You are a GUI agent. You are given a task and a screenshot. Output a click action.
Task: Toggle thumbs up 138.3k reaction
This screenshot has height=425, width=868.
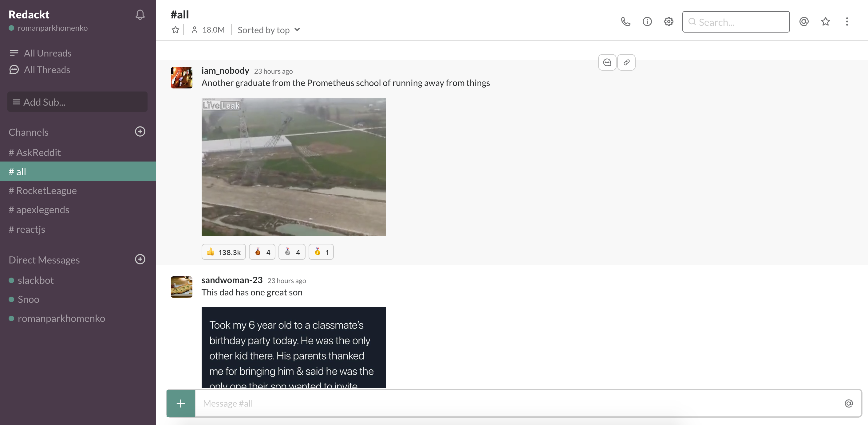(223, 252)
